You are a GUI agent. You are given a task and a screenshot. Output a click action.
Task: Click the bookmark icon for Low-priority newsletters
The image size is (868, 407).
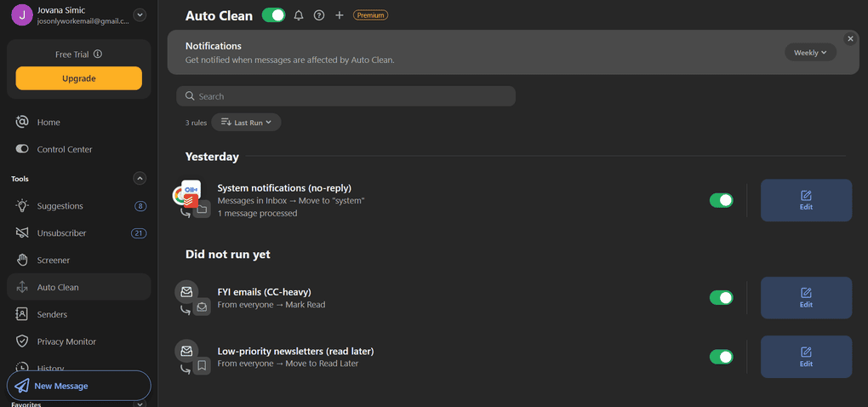click(202, 366)
